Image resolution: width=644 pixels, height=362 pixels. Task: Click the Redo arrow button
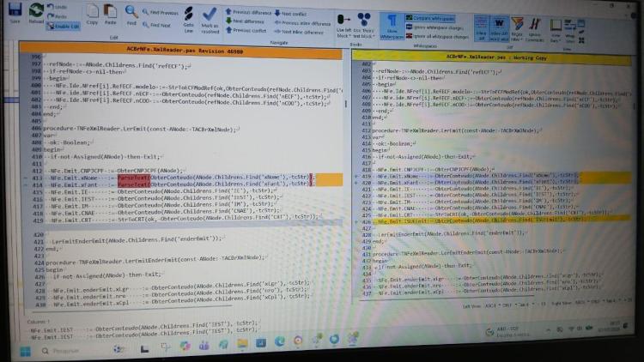57,16
